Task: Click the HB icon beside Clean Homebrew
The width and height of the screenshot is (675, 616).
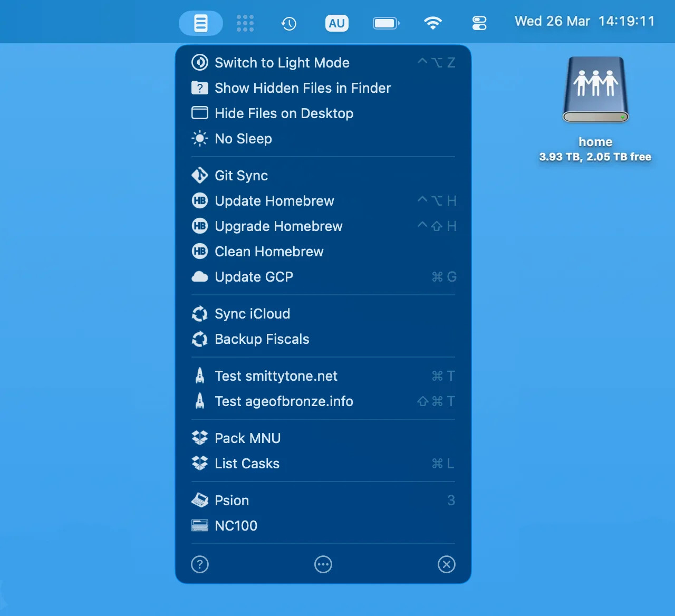Action: click(200, 252)
